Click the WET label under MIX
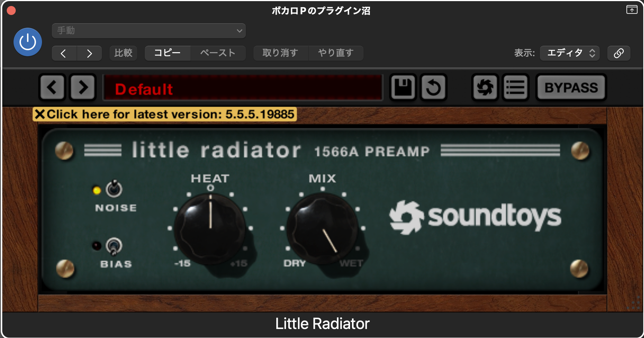 351,263
